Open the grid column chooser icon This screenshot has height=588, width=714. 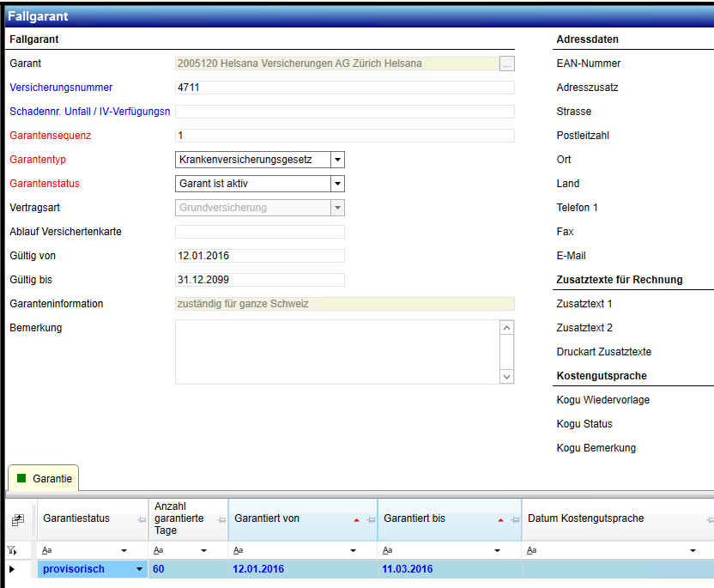pos(17,520)
